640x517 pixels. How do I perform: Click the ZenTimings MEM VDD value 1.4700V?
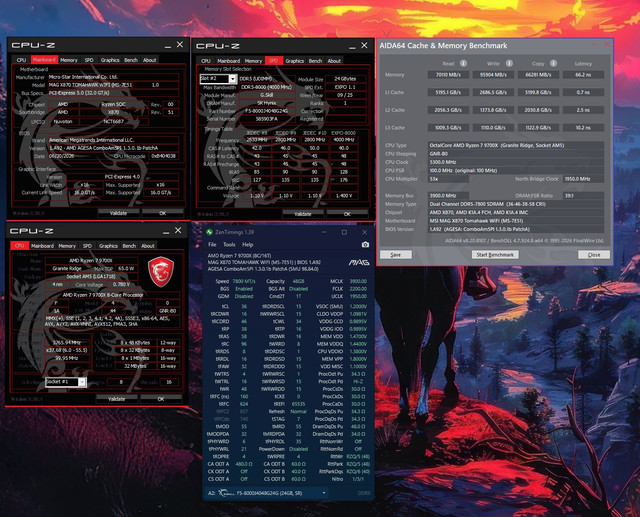358,336
